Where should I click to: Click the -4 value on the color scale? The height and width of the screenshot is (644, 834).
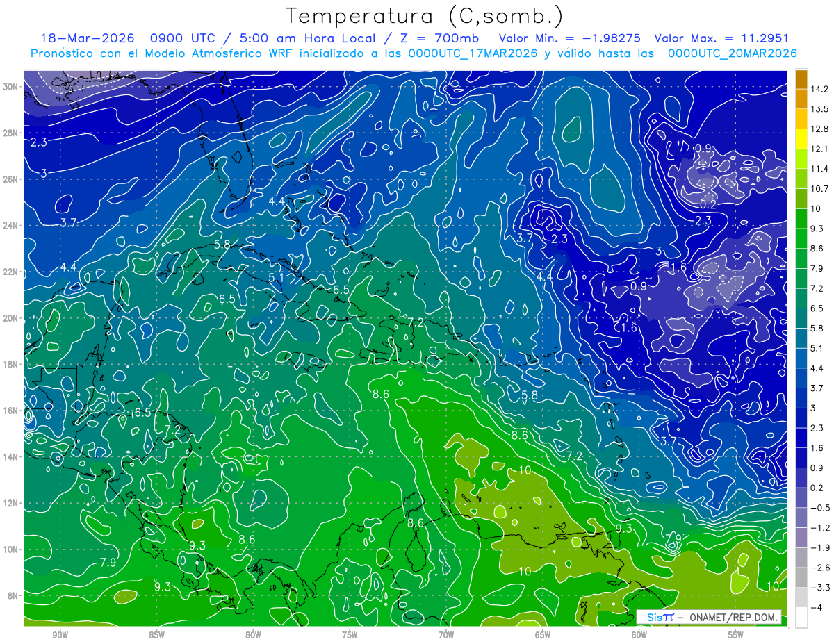click(817, 607)
